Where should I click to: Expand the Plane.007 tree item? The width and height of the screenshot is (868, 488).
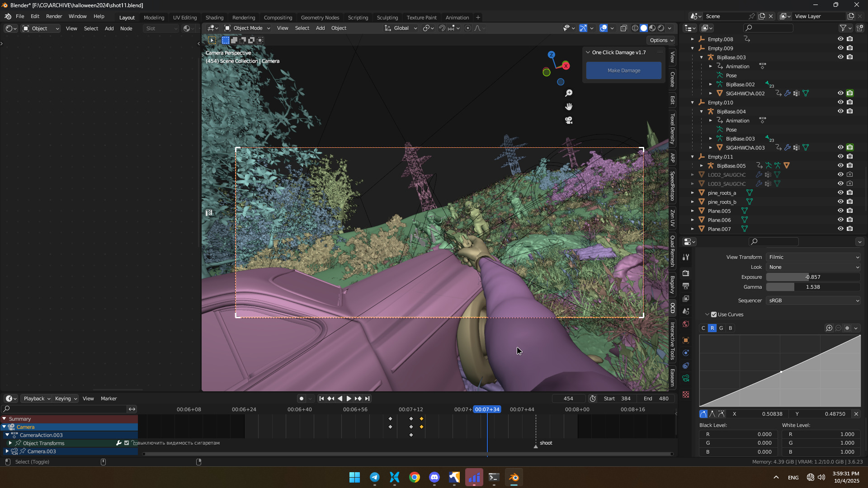(693, 229)
